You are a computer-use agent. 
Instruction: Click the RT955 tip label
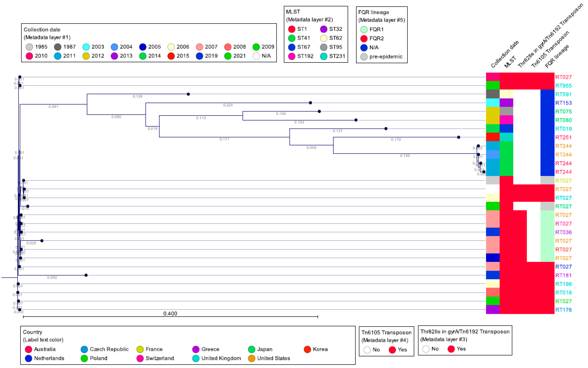coord(563,86)
